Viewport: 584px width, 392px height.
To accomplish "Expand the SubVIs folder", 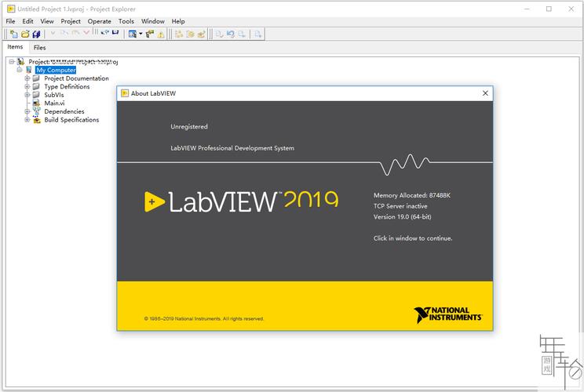I will point(27,95).
